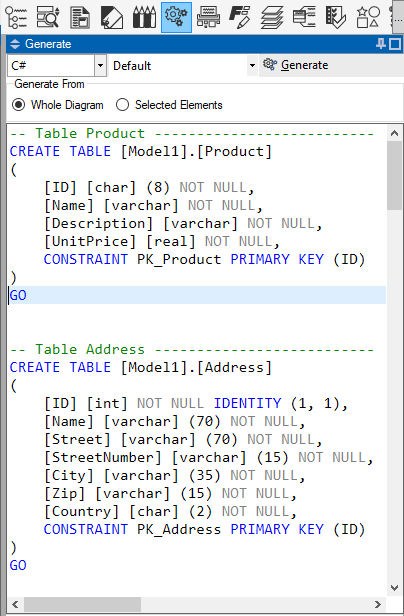Open the tree outline icon in toolbar
The image size is (404, 616).
16,18
